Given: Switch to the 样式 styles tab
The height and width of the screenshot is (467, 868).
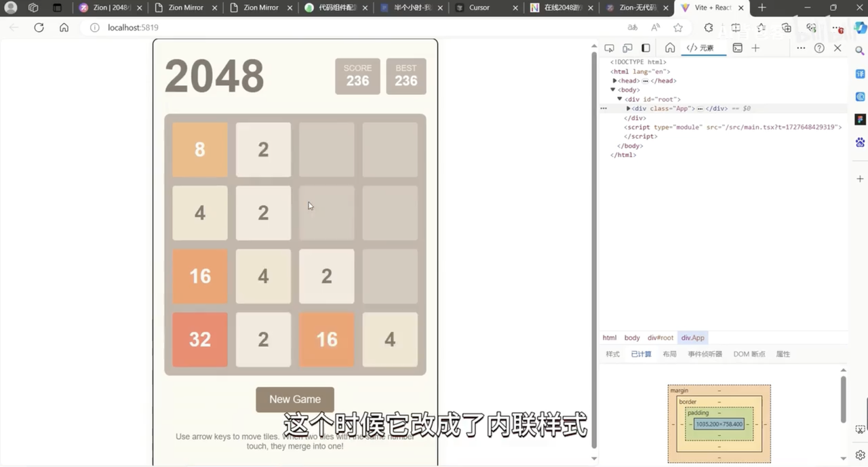Looking at the screenshot, I should coord(613,354).
